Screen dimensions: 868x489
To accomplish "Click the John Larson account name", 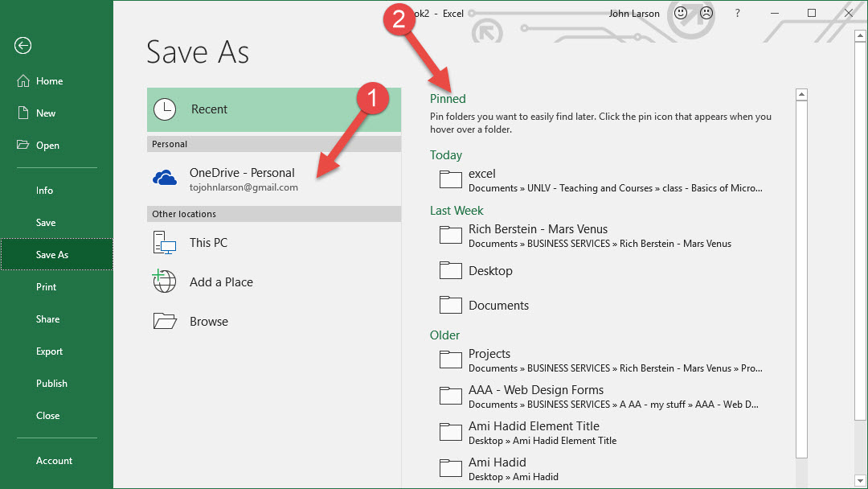I will [634, 13].
